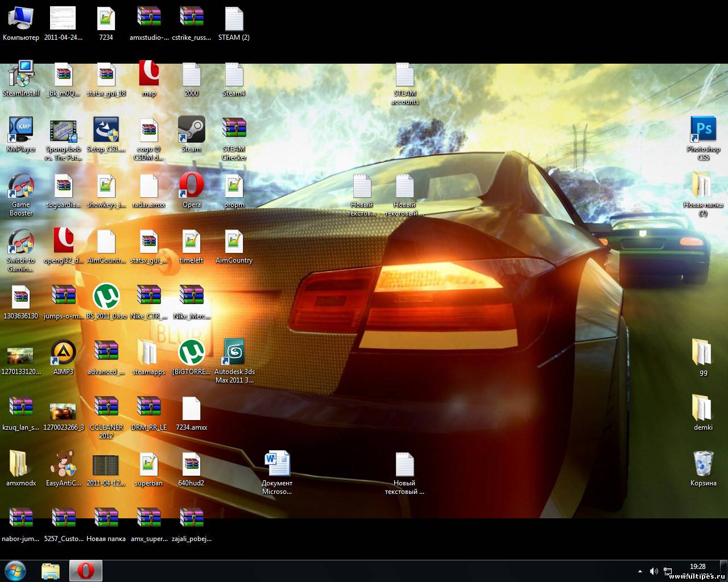The width and height of the screenshot is (728, 582).
Task: Select the STEAM accounts text file
Action: coord(405,74)
